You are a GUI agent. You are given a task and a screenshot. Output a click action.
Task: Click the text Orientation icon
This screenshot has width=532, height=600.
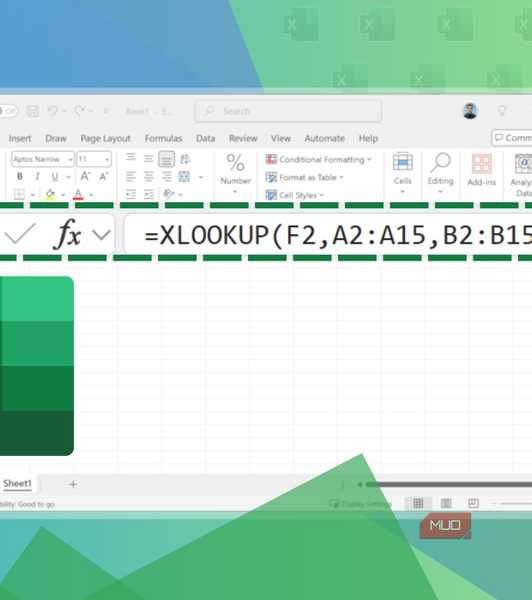[x=169, y=194]
